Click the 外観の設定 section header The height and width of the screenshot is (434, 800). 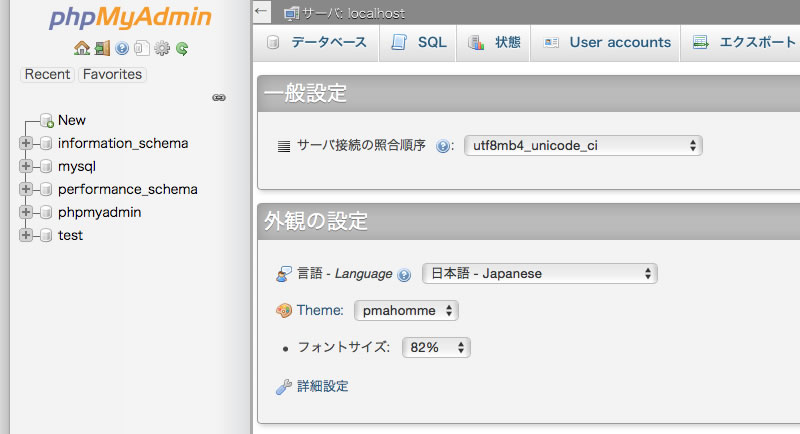[x=316, y=221]
